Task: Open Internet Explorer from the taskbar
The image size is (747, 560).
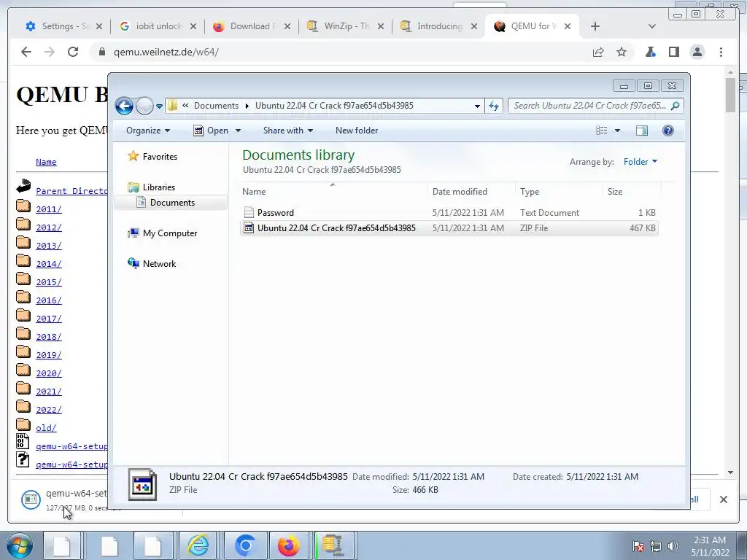Action: [198, 545]
